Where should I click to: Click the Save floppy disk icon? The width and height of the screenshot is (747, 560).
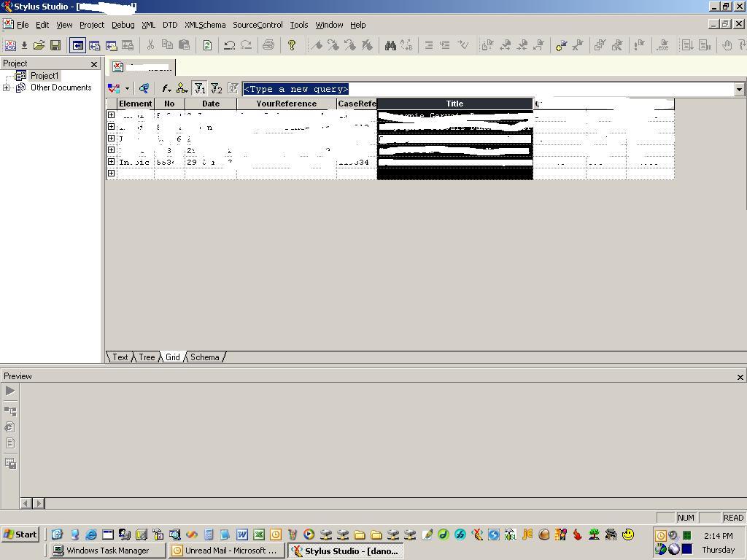point(55,45)
